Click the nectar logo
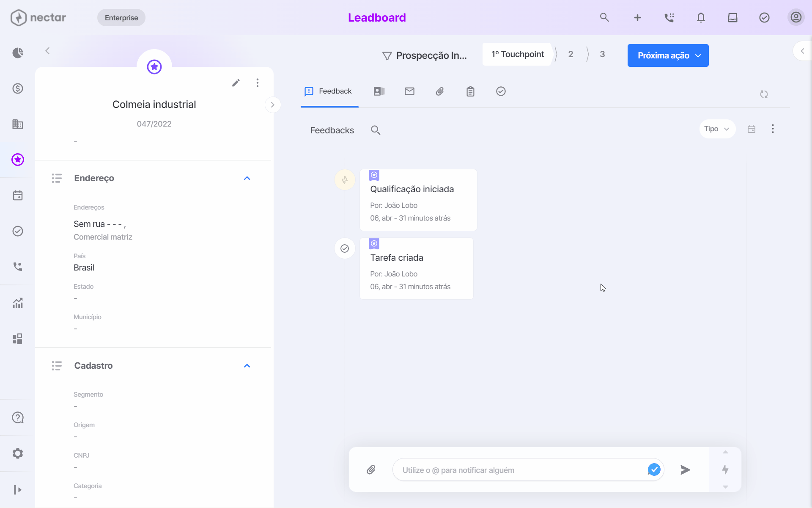Viewport: 812px width, 508px height. click(x=38, y=17)
